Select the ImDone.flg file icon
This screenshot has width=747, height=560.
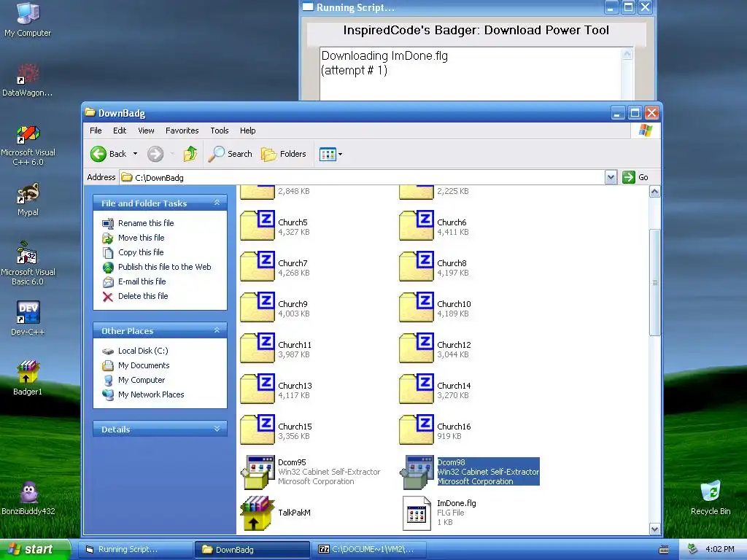point(417,513)
